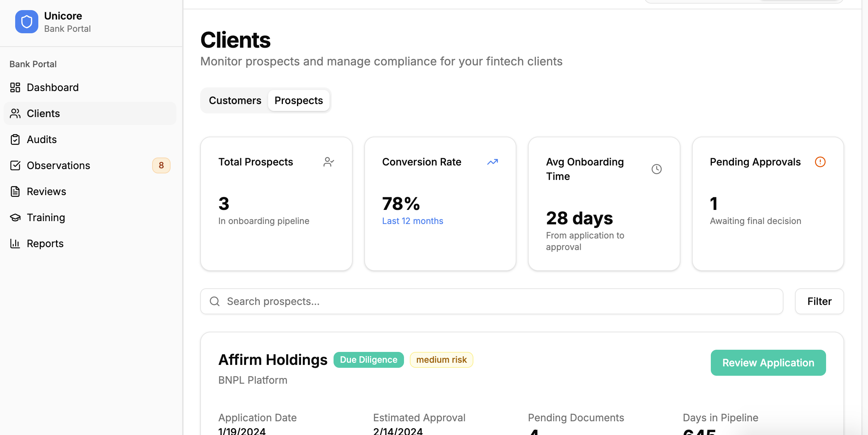
Task: Click the Filter button
Action: click(819, 301)
